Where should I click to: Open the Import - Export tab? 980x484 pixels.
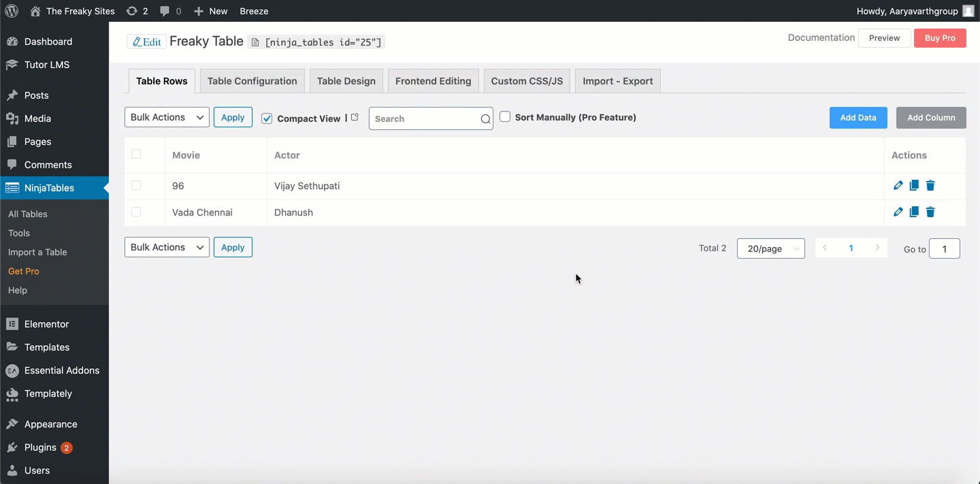(x=618, y=81)
